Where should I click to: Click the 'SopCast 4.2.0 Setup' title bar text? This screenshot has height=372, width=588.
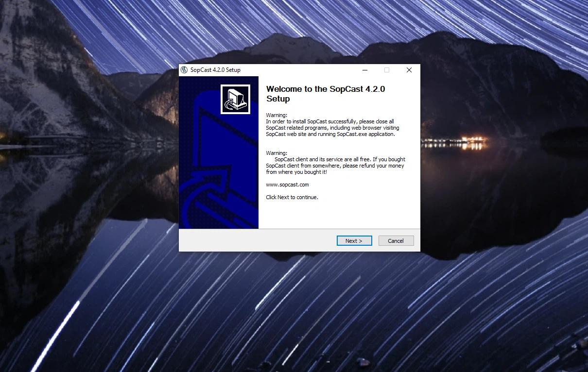coord(215,70)
